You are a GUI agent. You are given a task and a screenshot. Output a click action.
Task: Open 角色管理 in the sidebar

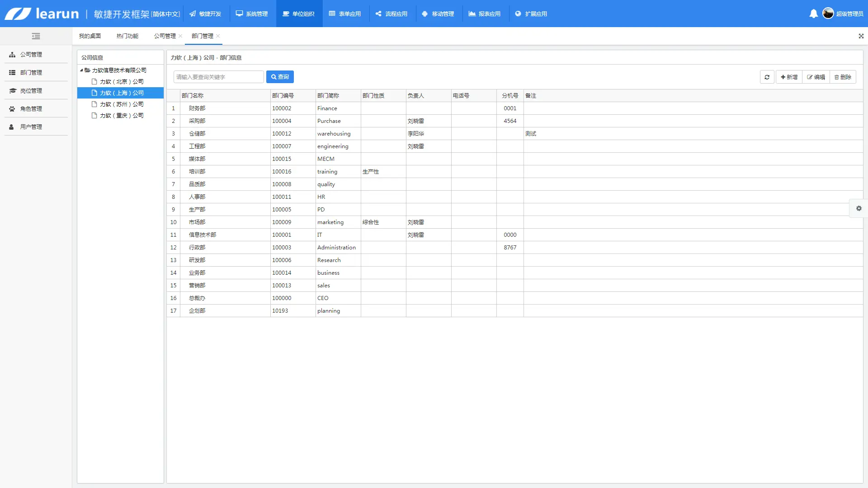click(x=31, y=108)
